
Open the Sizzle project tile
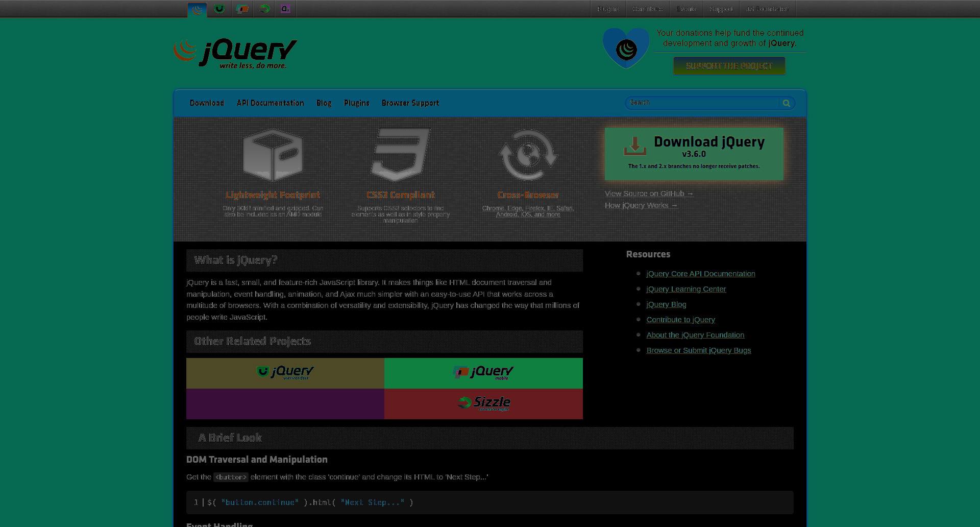[483, 404]
